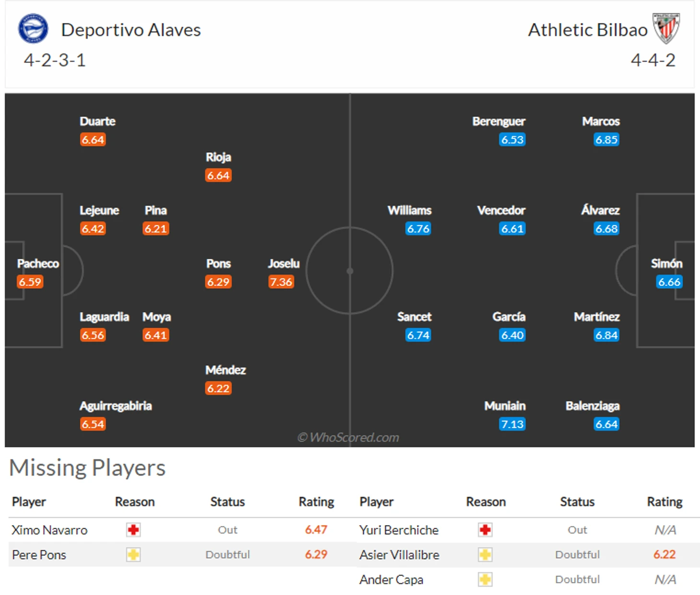Open the Asier Villalibre player link
The image size is (700, 595).
[x=399, y=555]
